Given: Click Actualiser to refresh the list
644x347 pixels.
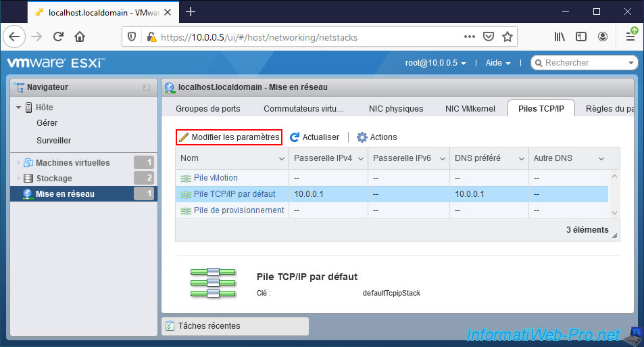Looking at the screenshot, I should click(315, 137).
